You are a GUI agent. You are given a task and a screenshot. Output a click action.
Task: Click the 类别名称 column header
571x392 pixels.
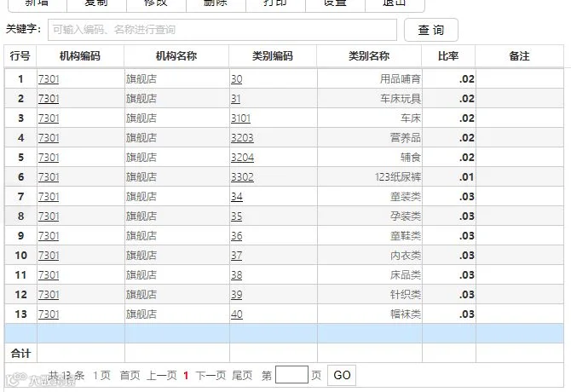[x=369, y=56]
